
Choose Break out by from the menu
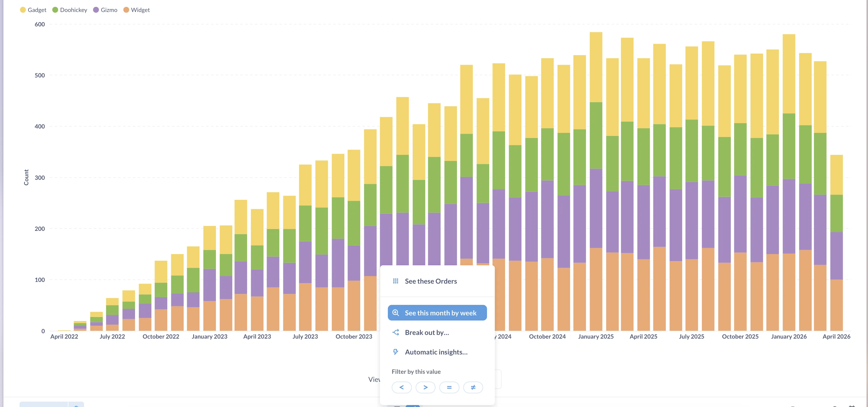(427, 332)
